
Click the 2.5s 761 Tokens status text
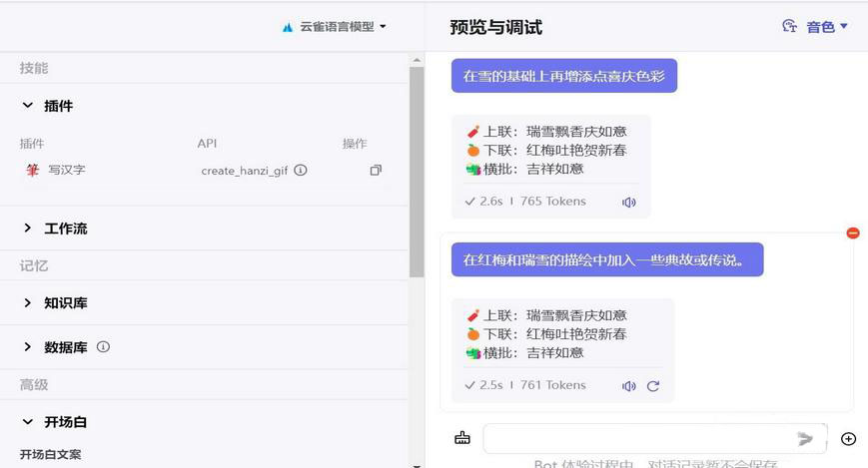tap(525, 385)
